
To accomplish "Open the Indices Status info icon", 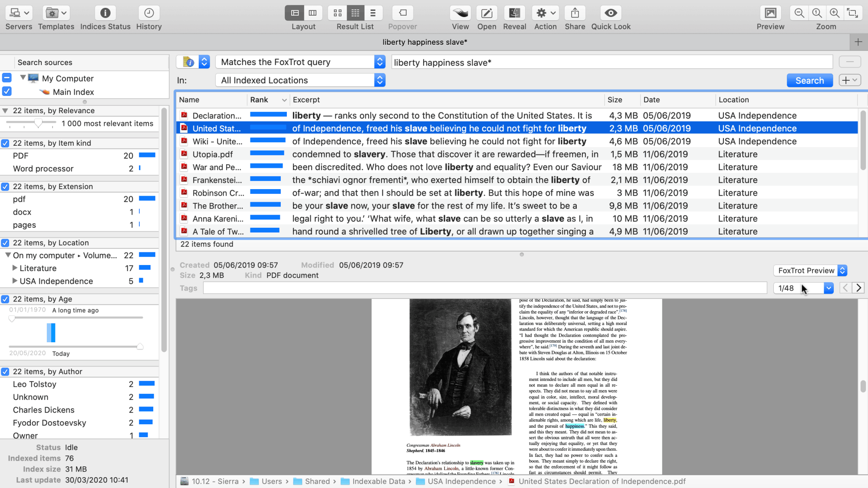I will pyautogui.click(x=105, y=13).
